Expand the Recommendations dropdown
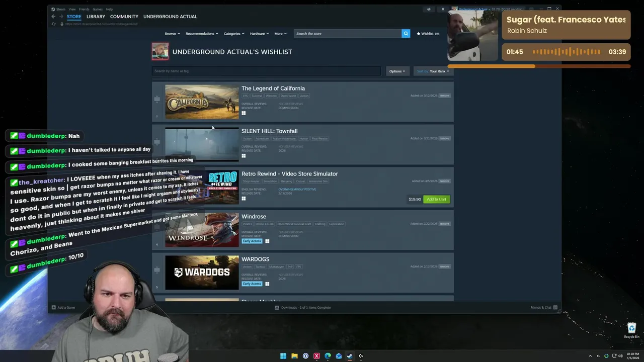This screenshot has width=644, height=362. [202, 34]
